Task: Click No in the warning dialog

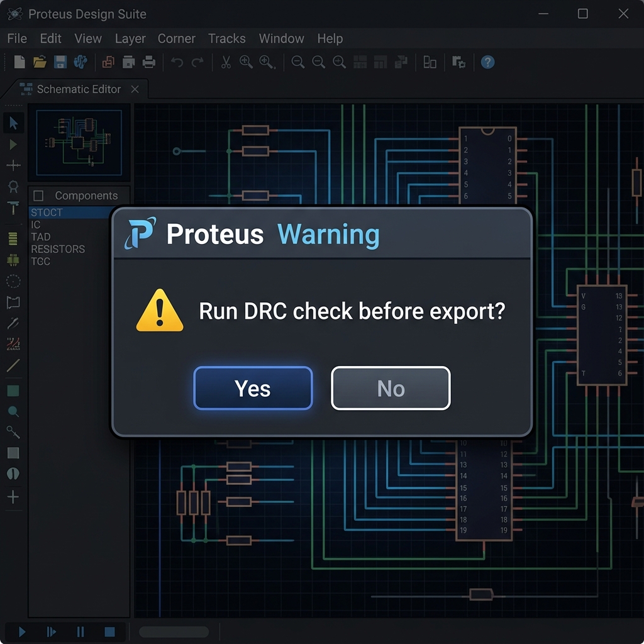Action: coord(391,388)
